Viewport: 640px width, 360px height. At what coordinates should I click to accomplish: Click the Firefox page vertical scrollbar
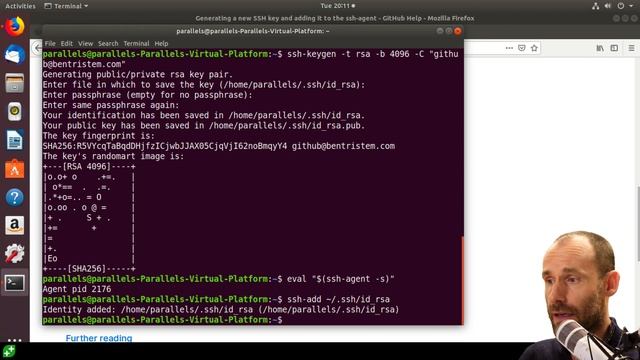coord(638,224)
